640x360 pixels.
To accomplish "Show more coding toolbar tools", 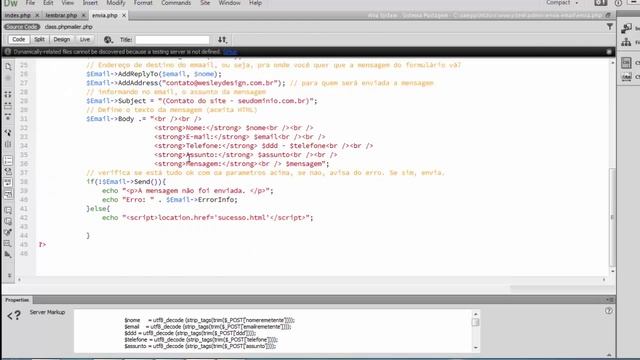I will (x=9, y=276).
